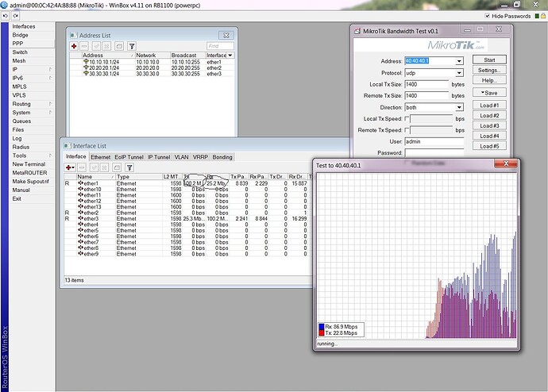Enable the Local Tx Speed checkbox
Image resolution: width=548 pixels, height=392 pixels.
[407, 118]
